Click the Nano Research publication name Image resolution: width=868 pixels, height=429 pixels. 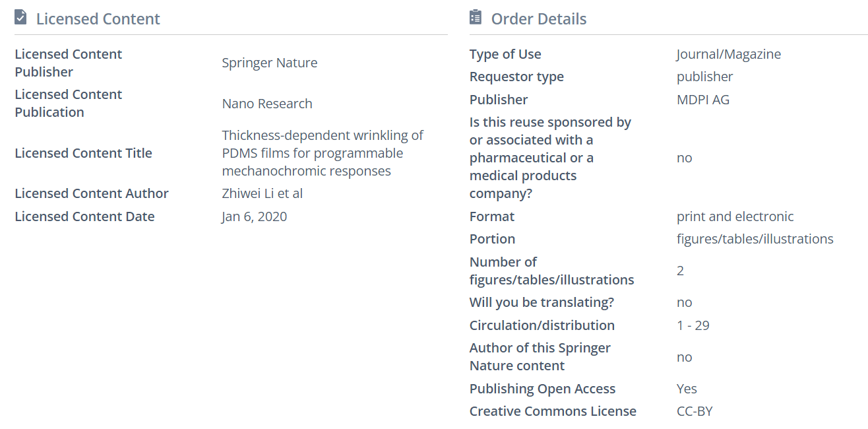pos(266,104)
